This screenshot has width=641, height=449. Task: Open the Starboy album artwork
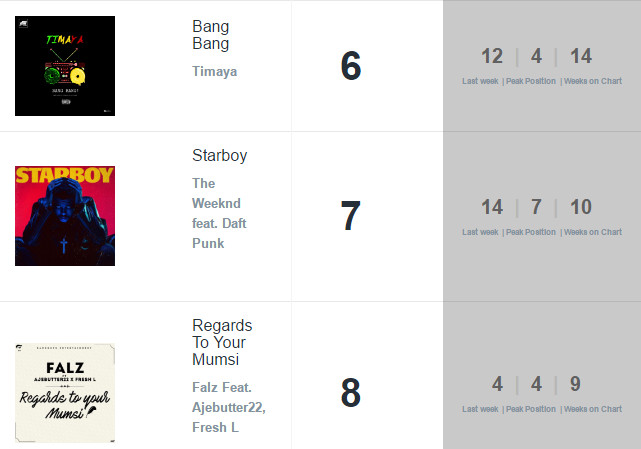65,216
